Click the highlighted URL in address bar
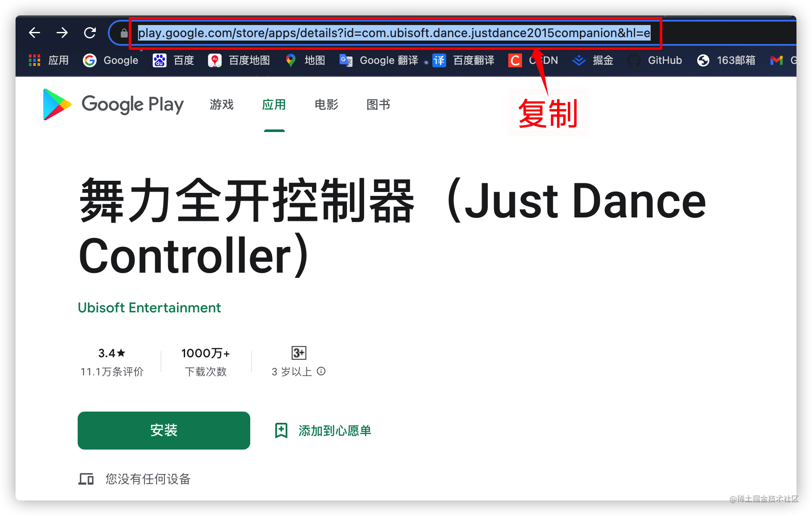 click(394, 33)
